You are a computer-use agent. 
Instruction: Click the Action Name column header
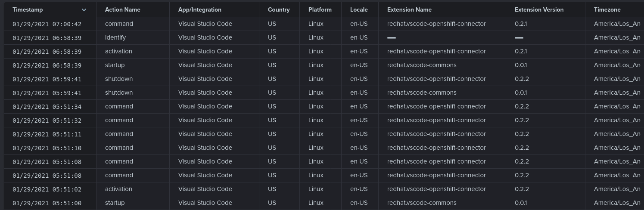[123, 9]
